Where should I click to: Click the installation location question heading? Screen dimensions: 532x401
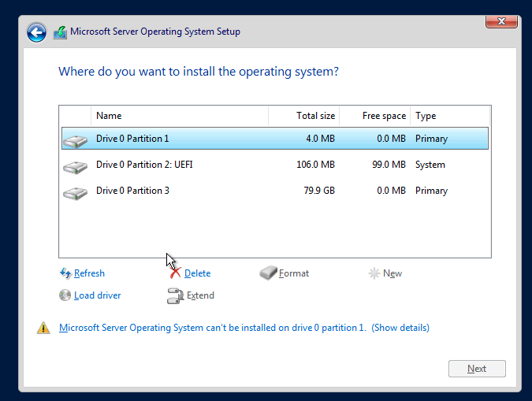(x=199, y=72)
